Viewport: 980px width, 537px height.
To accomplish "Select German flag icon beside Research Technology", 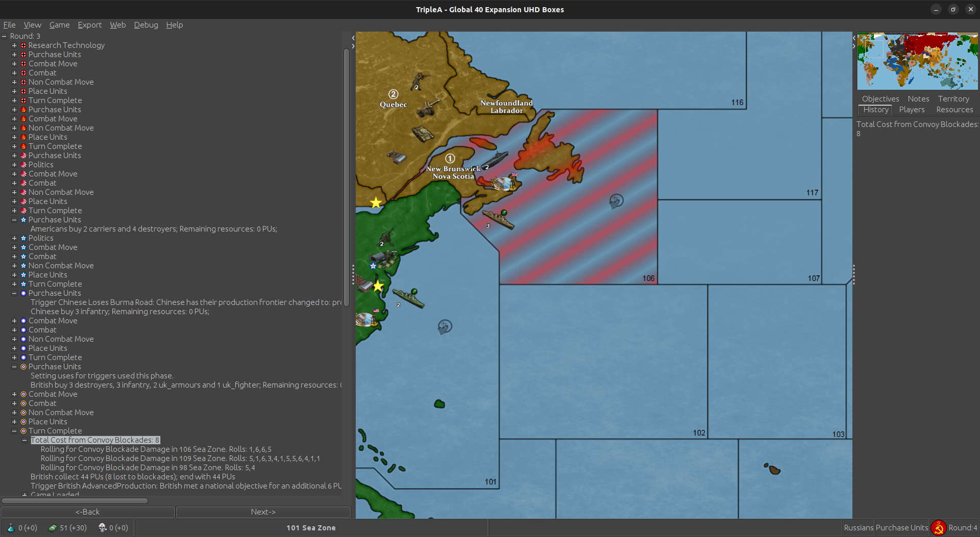I will coord(23,45).
